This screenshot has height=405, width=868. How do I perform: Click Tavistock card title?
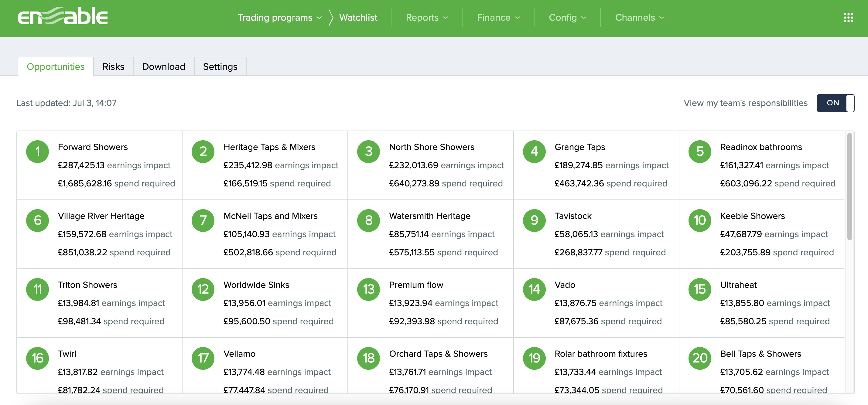click(573, 216)
